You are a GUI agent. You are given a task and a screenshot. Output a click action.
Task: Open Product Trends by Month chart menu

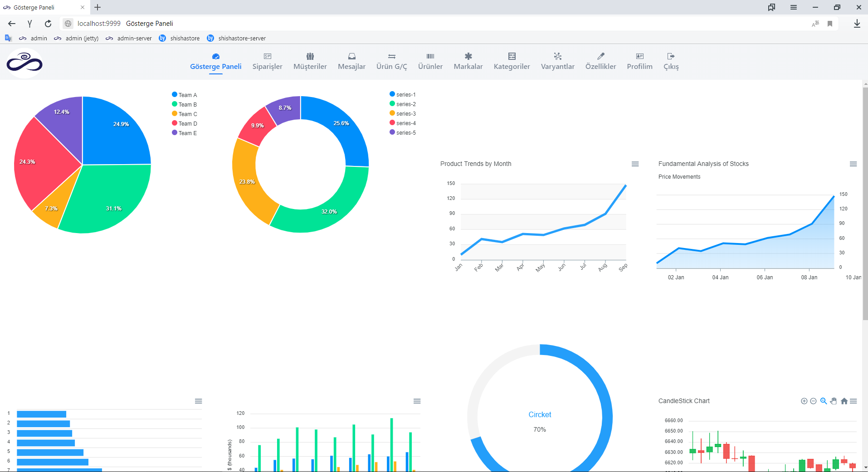coord(634,164)
